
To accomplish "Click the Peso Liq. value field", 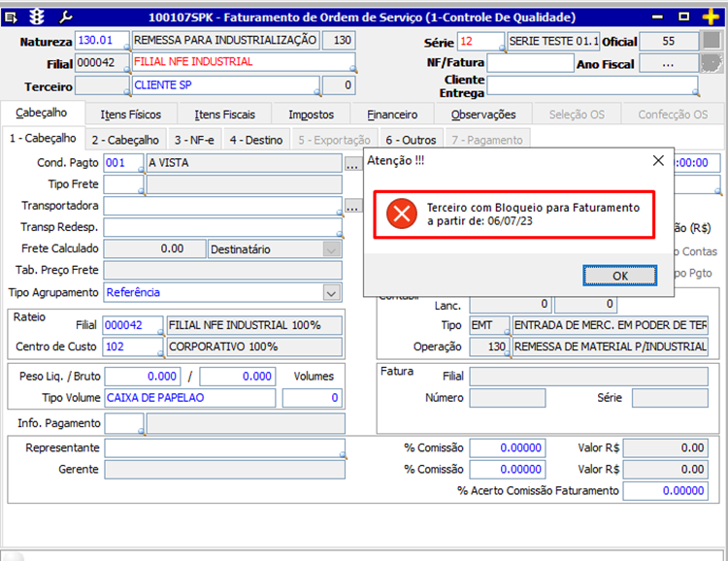I will point(144,377).
